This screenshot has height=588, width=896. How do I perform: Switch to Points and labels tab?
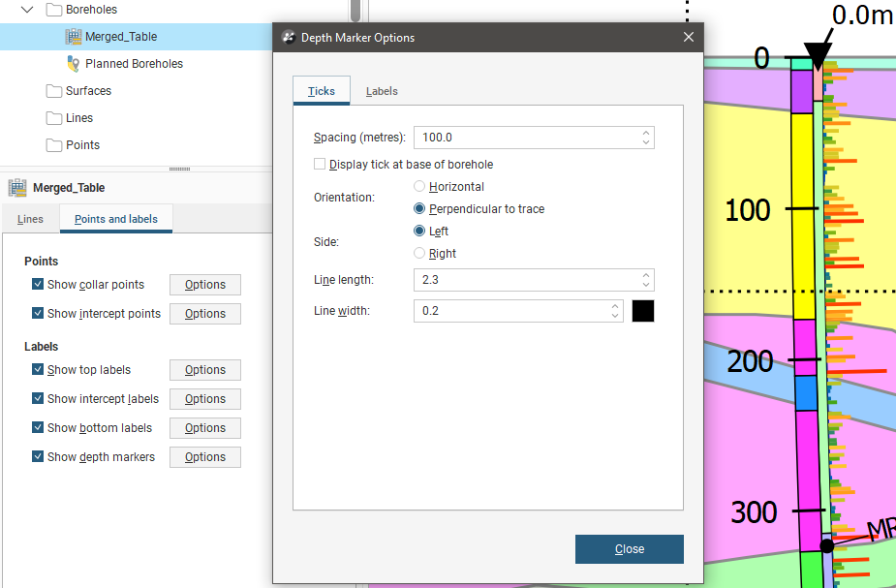point(116,219)
